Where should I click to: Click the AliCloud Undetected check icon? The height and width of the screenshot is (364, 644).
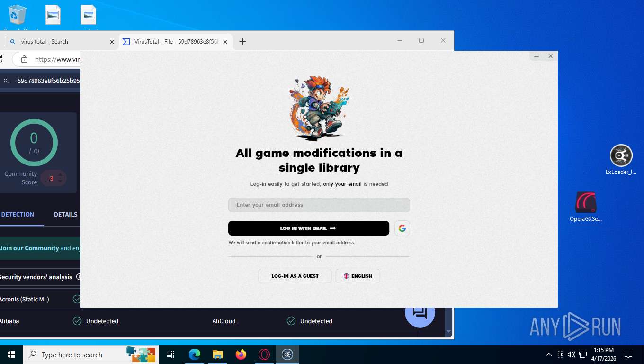click(x=291, y=321)
